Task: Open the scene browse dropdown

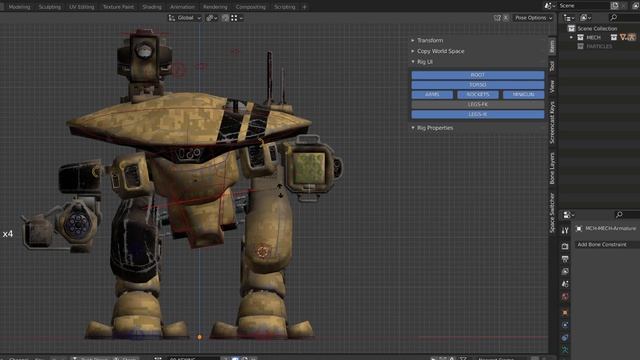Action: [x=550, y=6]
